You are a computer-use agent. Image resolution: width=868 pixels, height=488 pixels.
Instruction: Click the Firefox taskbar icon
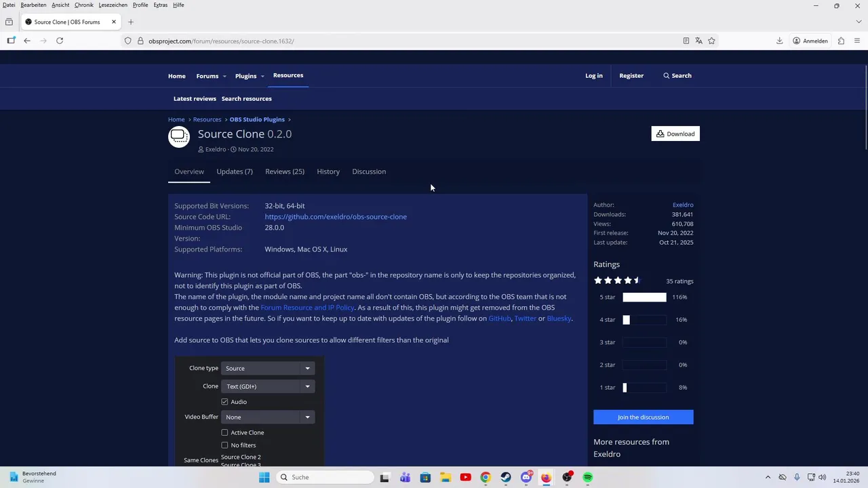547,477
